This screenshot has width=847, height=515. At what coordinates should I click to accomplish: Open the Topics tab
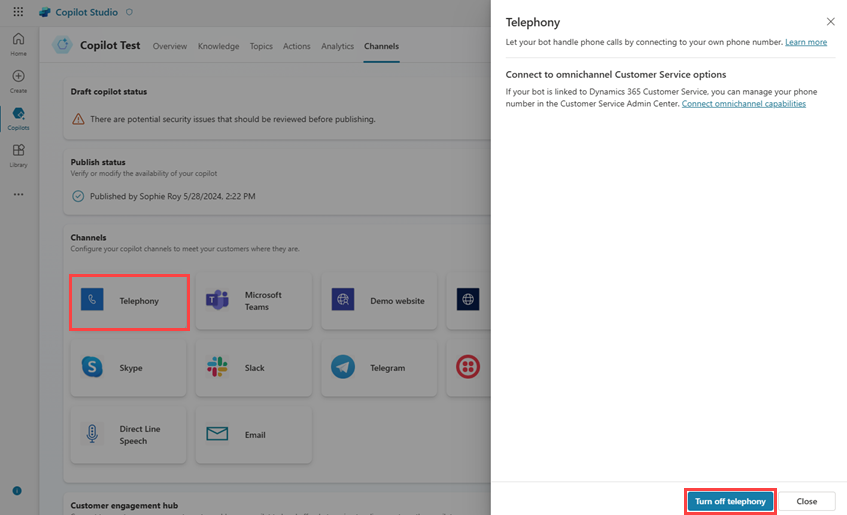(261, 46)
